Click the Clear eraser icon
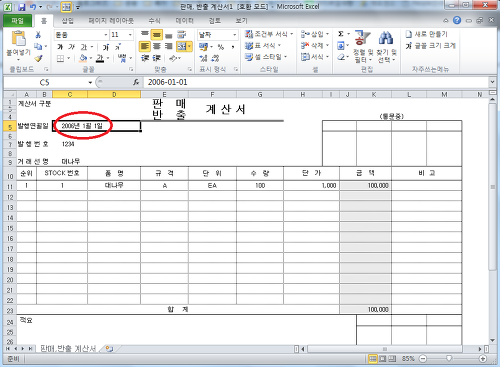The width and height of the screenshot is (500, 367). pos(341,57)
